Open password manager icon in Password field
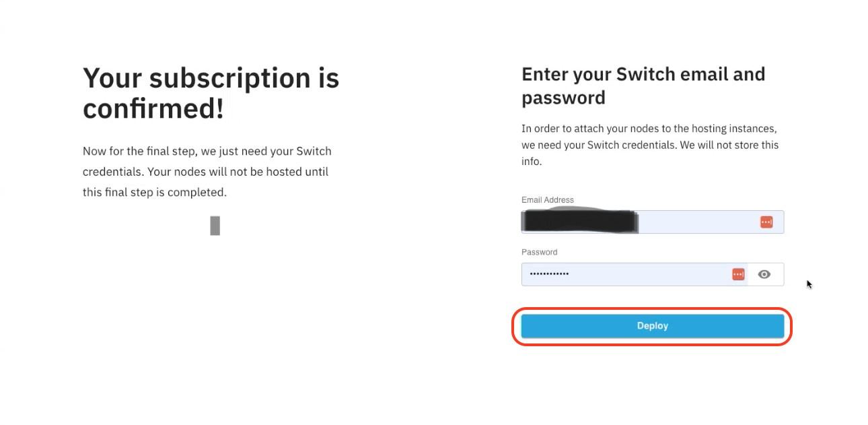Viewport: 868px width, 425px height. pos(738,274)
